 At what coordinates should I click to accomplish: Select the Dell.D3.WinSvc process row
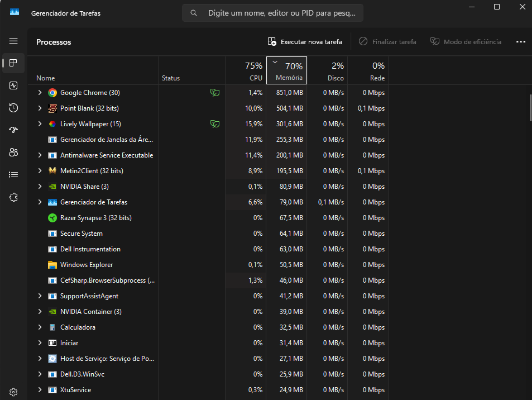point(208,374)
